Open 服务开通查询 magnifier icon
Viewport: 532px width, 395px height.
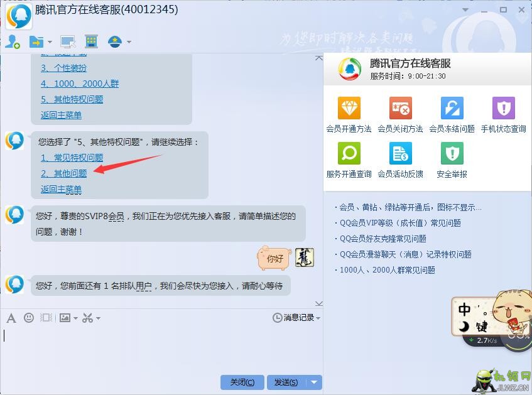click(349, 153)
